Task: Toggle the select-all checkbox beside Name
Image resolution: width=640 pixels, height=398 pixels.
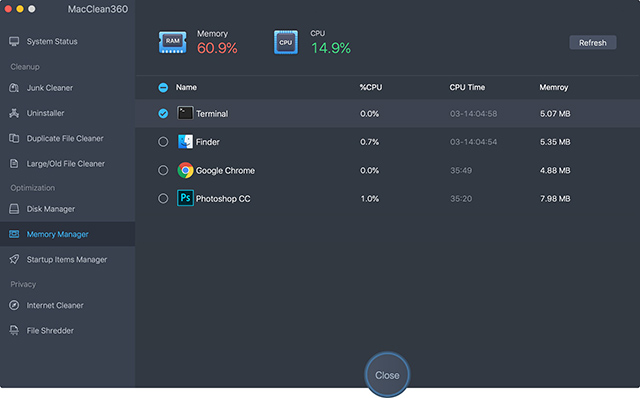Action: coord(163,87)
